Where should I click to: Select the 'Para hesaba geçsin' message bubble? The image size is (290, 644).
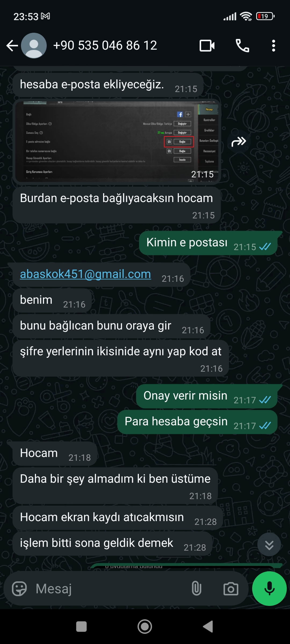[x=197, y=422]
